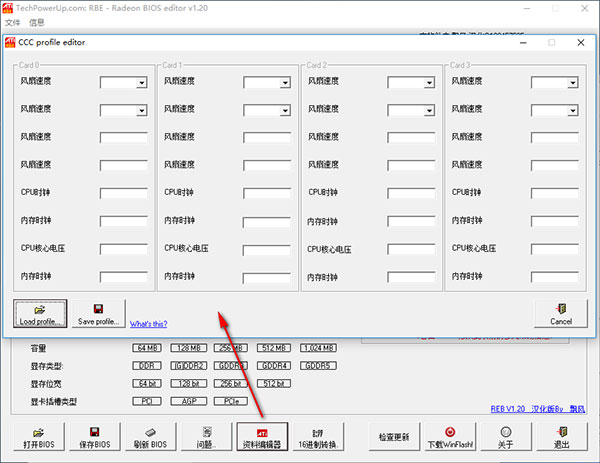Open the 打开BIOS button in main window
Image resolution: width=600 pixels, height=463 pixels.
[39, 437]
